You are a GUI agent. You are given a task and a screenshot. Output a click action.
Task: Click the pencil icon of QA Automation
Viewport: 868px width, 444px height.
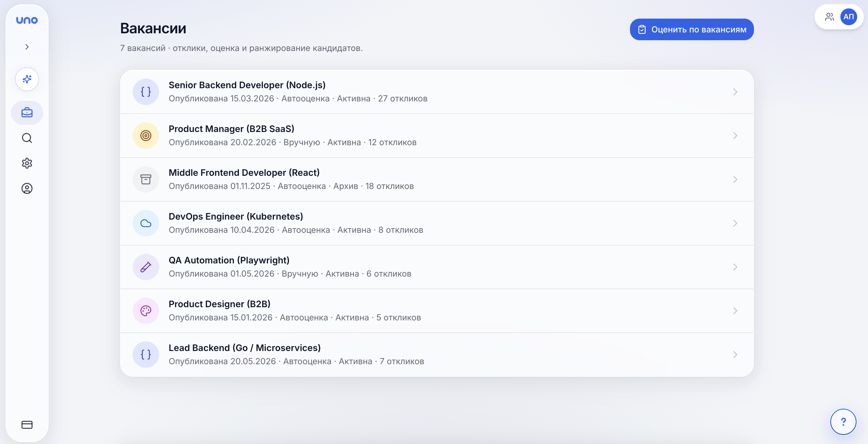(x=146, y=267)
